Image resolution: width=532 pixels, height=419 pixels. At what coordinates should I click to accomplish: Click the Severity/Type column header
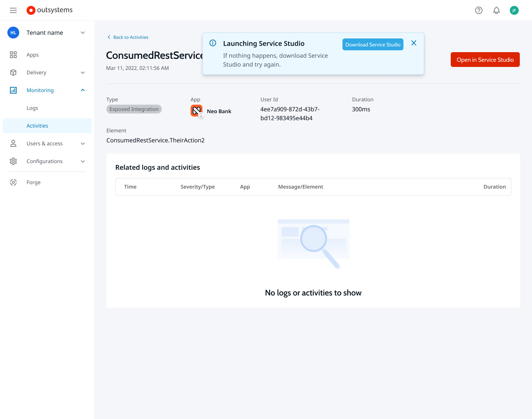point(198,187)
